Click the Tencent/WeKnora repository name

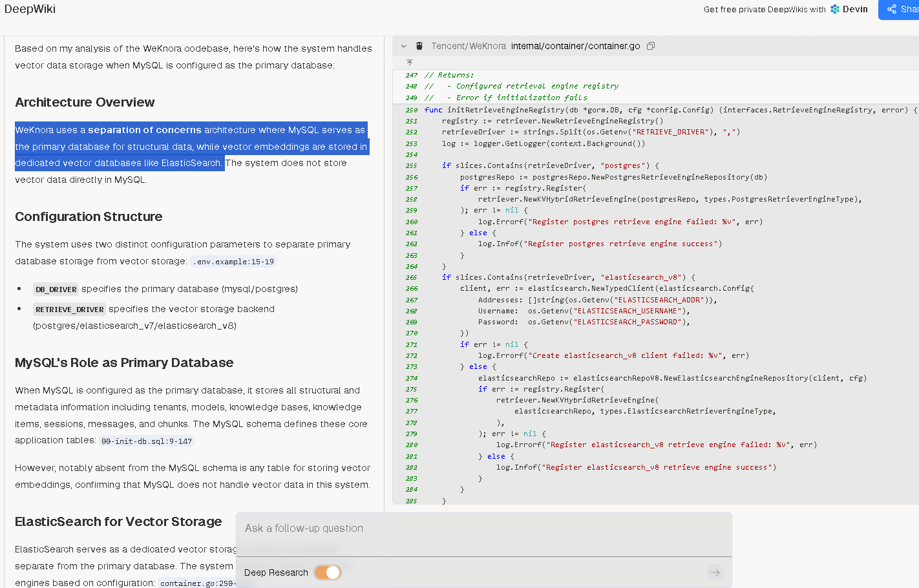click(469, 46)
